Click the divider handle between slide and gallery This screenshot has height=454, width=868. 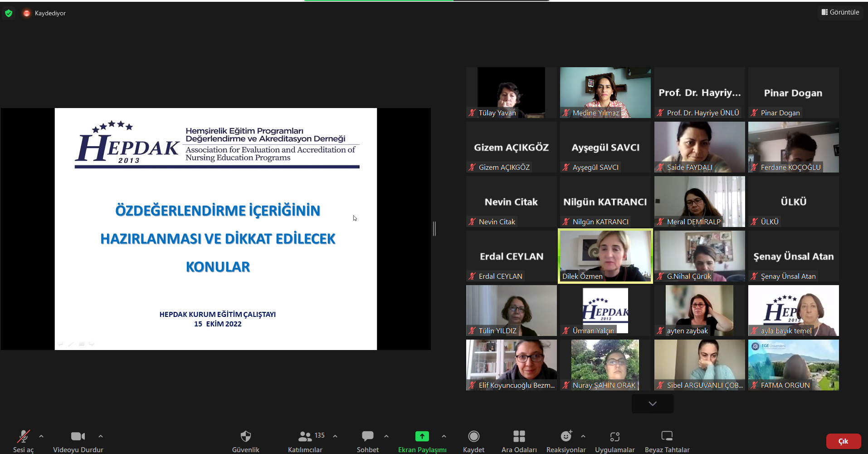(x=434, y=229)
